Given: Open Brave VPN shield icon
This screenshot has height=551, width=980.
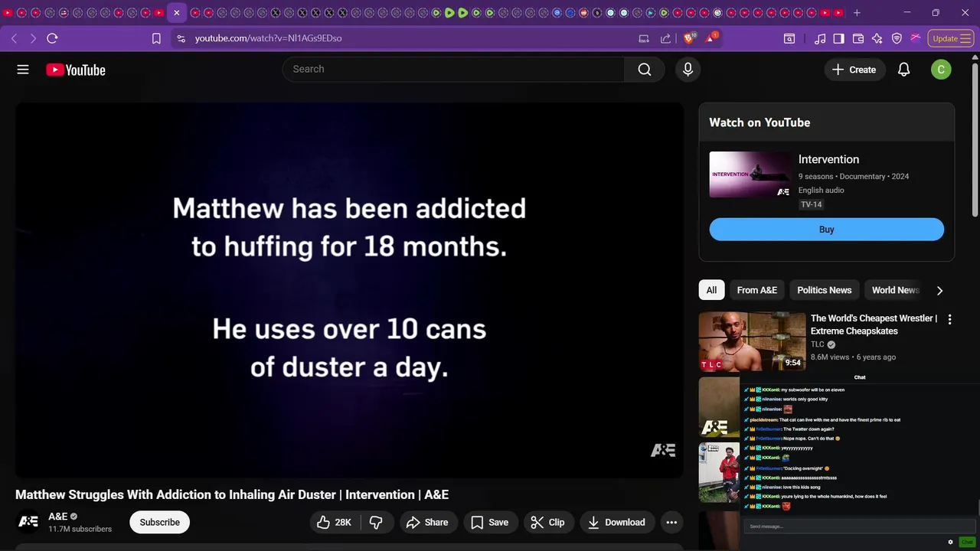Looking at the screenshot, I should 897,38.
